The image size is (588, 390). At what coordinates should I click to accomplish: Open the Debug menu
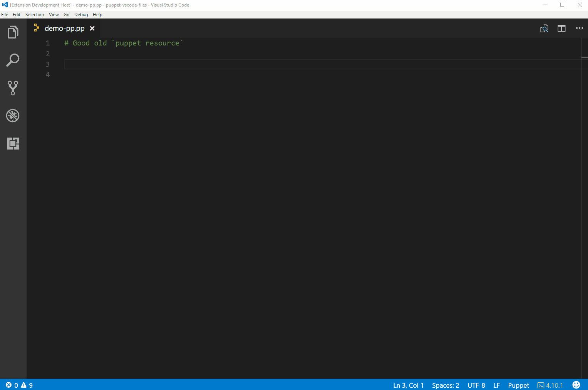[81, 15]
